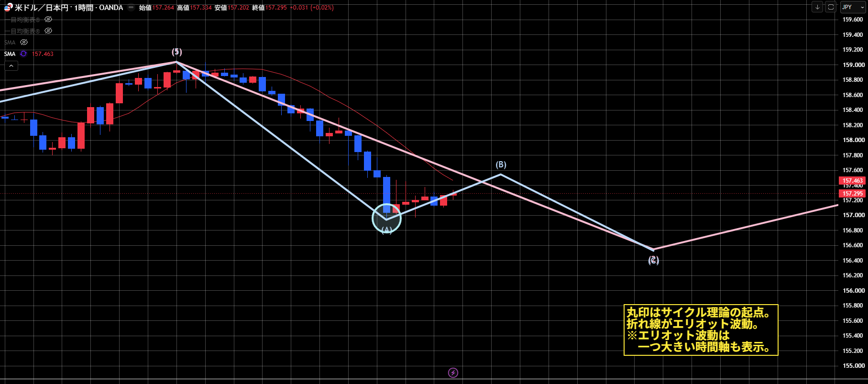Collapse the indicator legend with chevron button
Image resolution: width=868 pixels, height=384 pixels.
click(x=11, y=66)
